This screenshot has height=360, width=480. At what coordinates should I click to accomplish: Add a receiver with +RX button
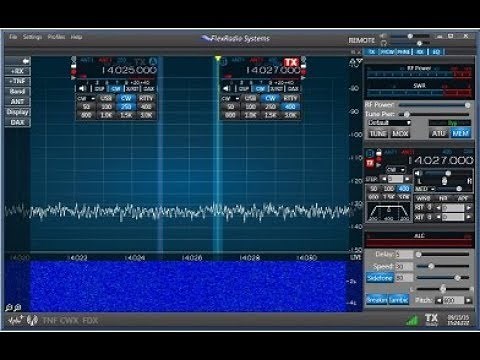pyautogui.click(x=18, y=71)
